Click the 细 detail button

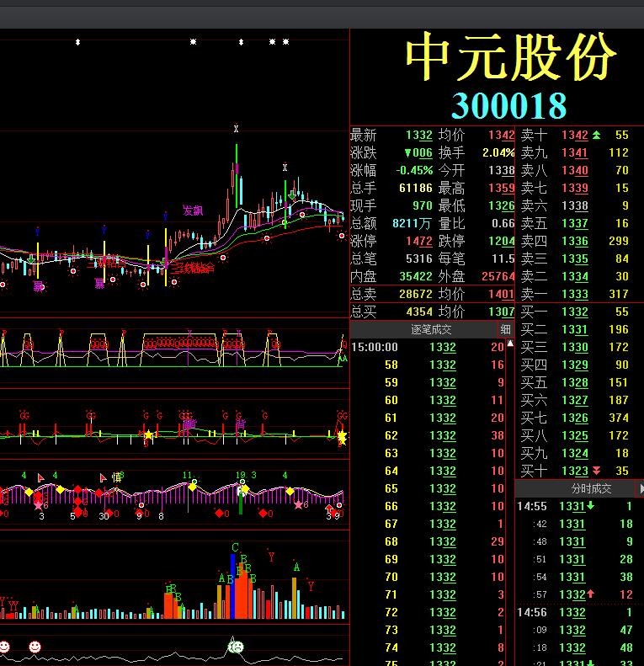505,329
